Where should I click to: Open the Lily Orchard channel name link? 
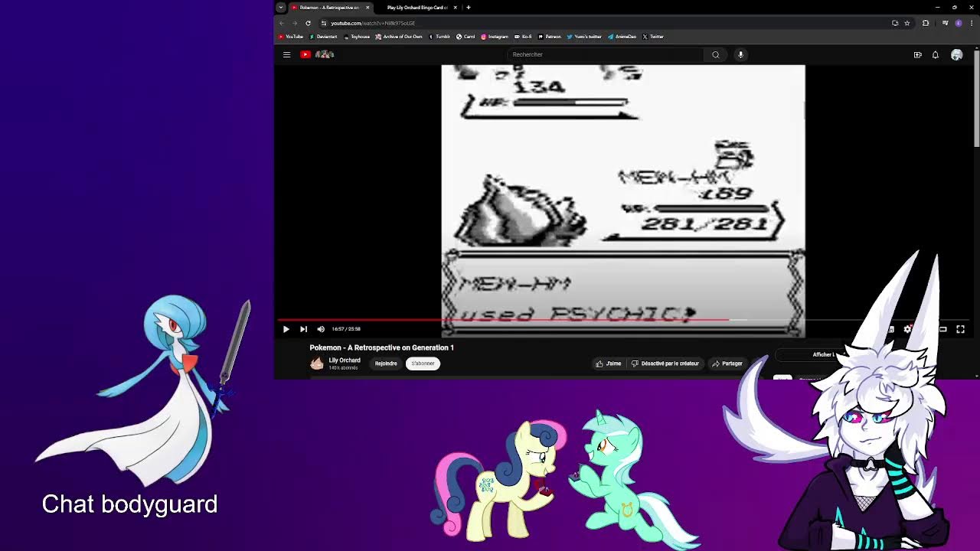tap(345, 360)
